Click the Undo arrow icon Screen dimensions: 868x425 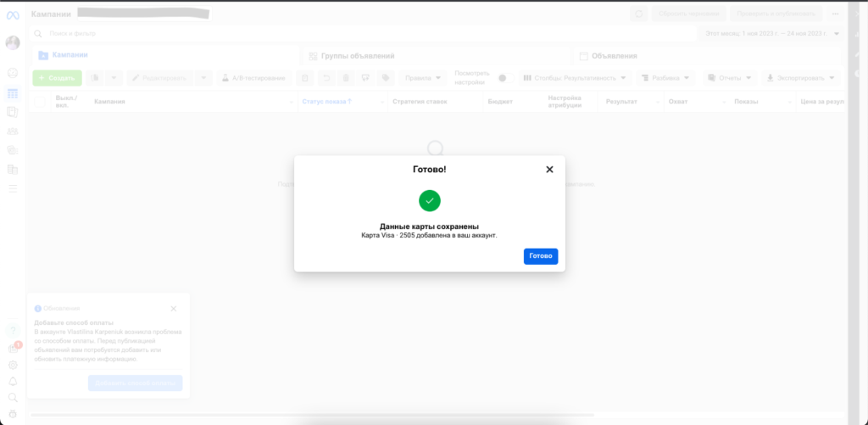tap(326, 78)
